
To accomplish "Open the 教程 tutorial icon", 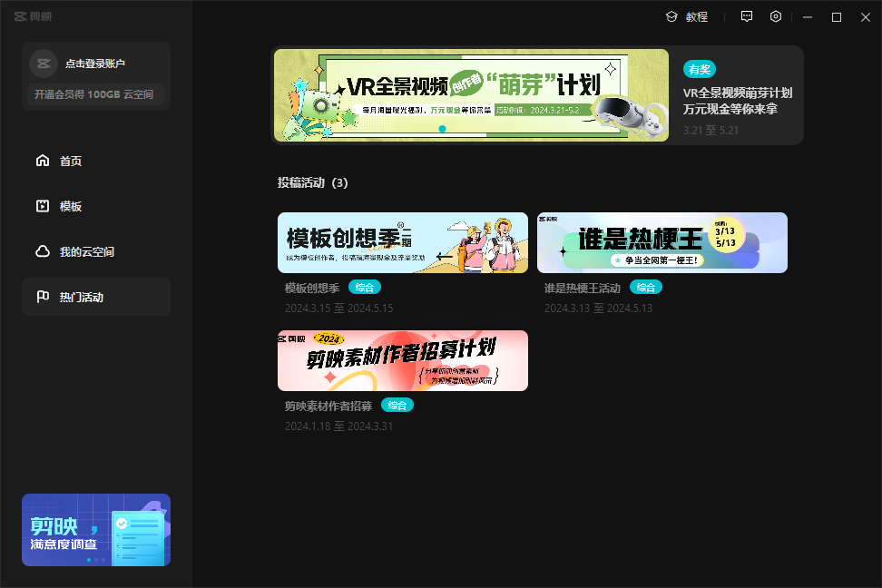I will click(671, 16).
